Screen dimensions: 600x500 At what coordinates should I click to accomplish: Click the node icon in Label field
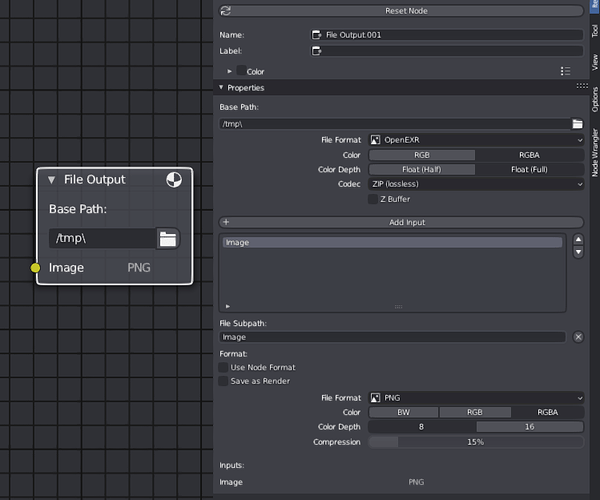tap(316, 51)
